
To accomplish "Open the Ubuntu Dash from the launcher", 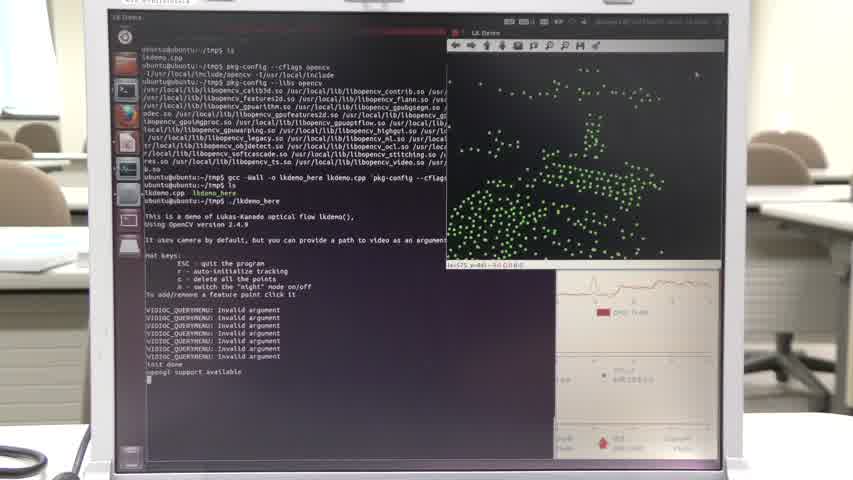I will click(x=125, y=37).
